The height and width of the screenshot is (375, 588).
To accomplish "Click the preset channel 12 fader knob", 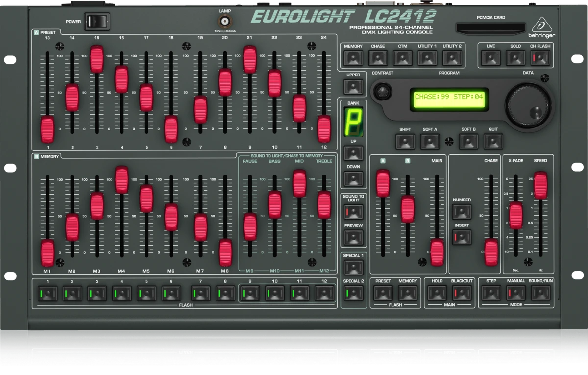I will coord(324,128).
